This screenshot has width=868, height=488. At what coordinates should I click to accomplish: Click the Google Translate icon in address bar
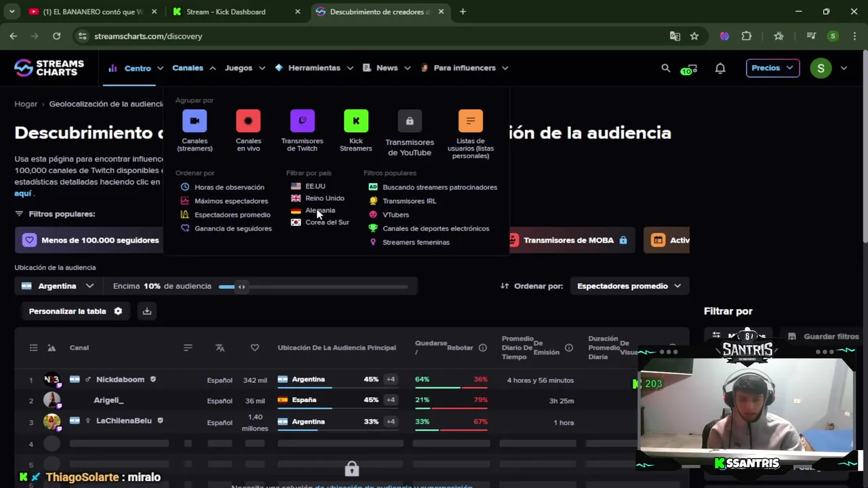675,36
